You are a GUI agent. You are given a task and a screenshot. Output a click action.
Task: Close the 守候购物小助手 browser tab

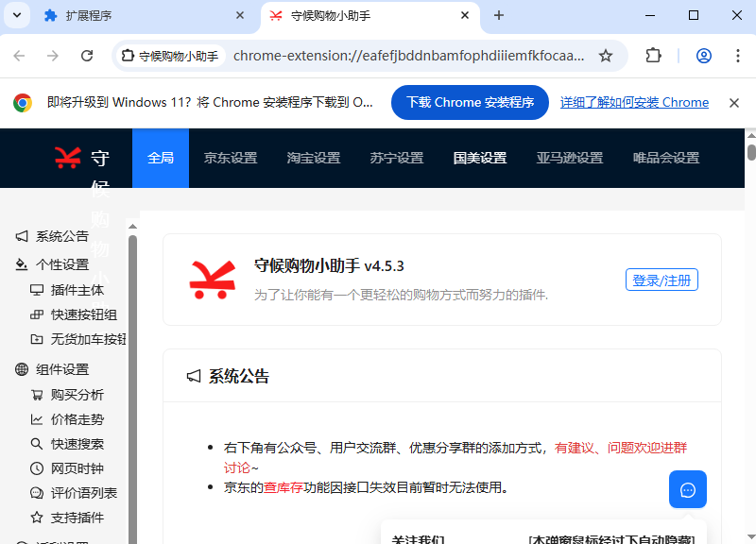point(465,16)
